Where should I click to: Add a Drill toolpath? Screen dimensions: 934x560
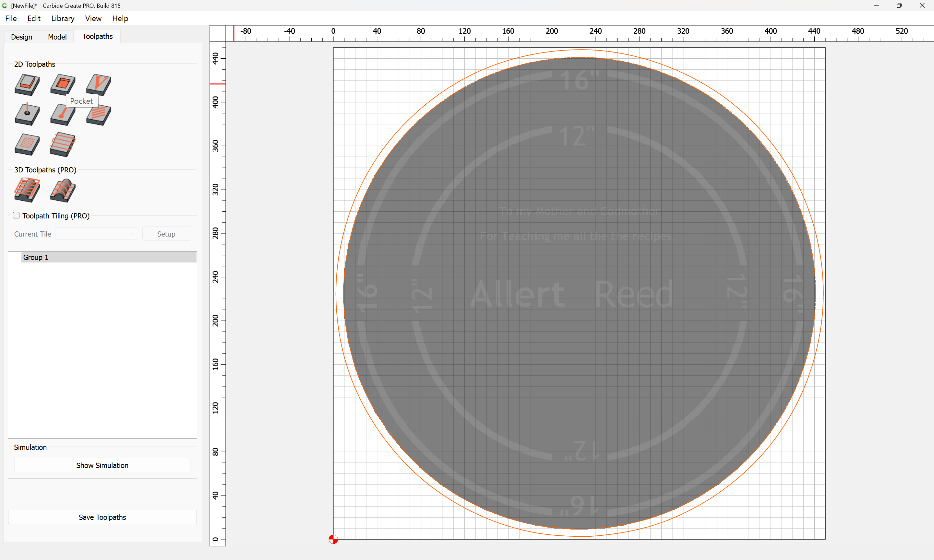27,114
